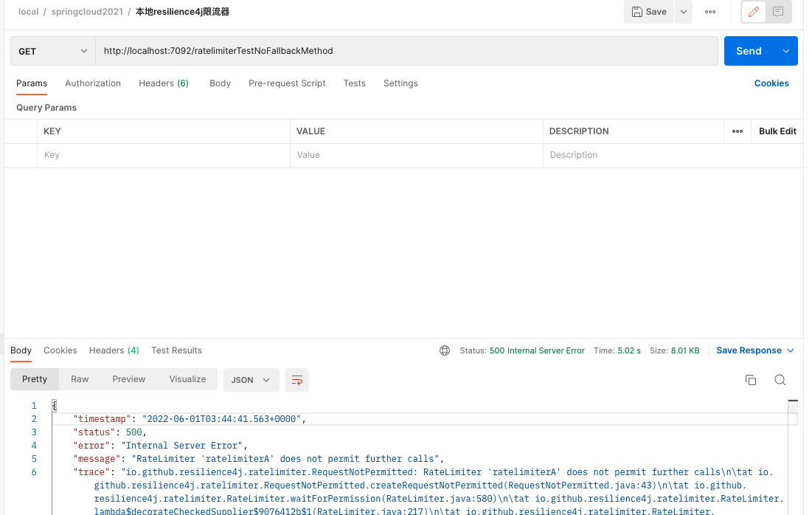Open request more actions with ellipsis icon

(710, 12)
